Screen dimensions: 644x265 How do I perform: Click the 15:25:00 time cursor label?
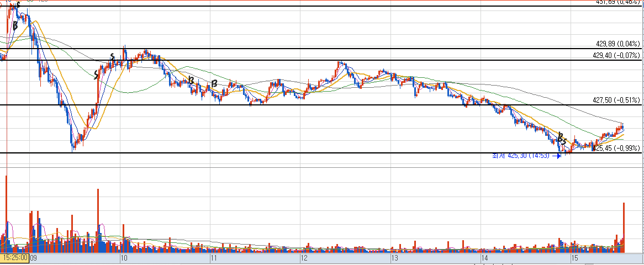pyautogui.click(x=14, y=259)
